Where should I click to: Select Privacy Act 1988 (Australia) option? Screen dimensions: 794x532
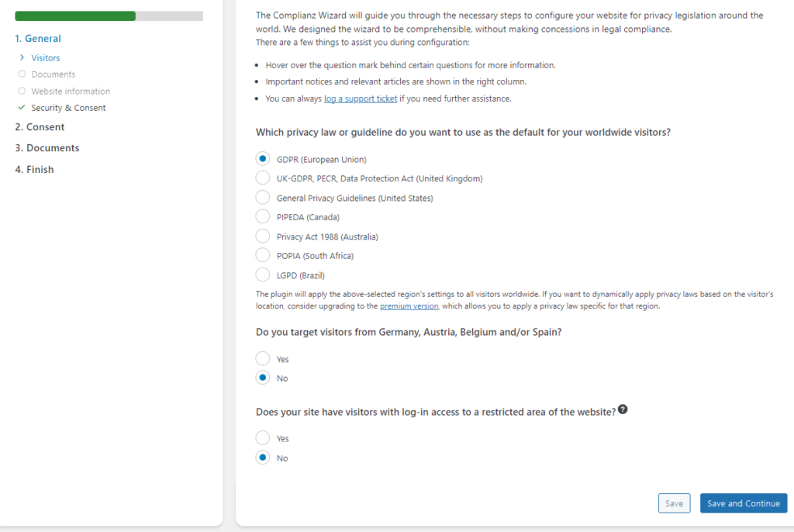[263, 237]
